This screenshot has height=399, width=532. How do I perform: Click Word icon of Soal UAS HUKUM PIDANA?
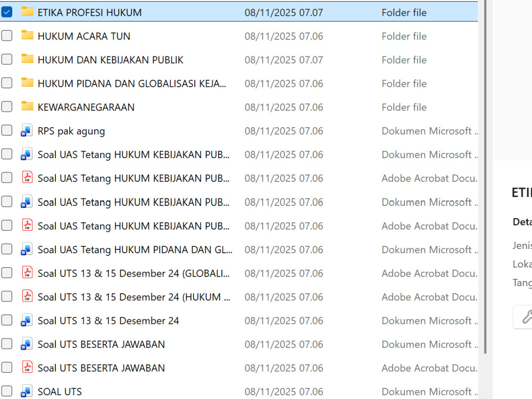point(27,250)
